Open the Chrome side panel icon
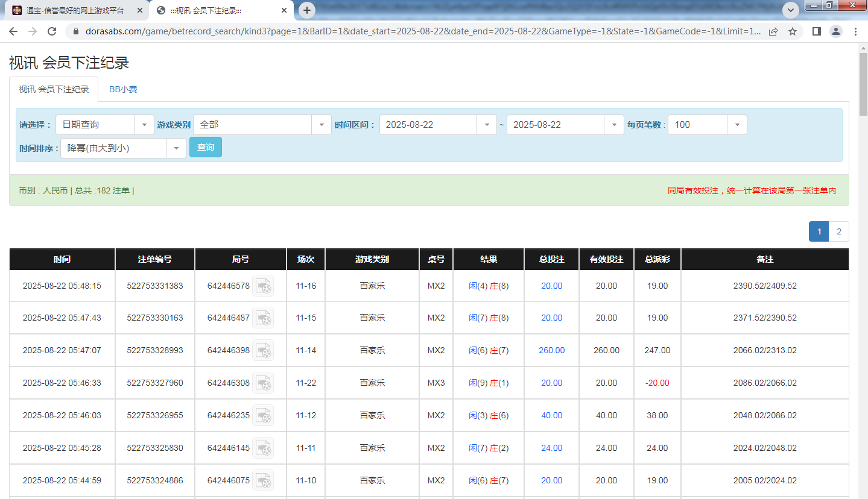This screenshot has height=499, width=868. [816, 31]
